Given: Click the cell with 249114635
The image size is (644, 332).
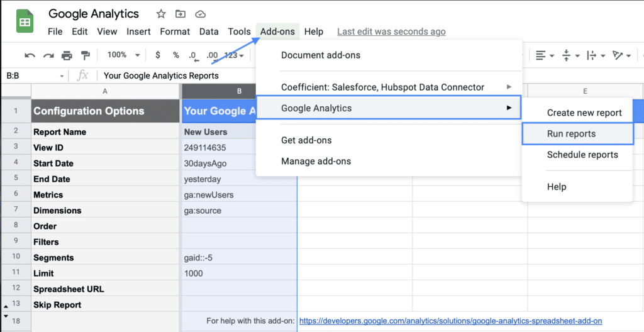Looking at the screenshot, I should 239,148.
